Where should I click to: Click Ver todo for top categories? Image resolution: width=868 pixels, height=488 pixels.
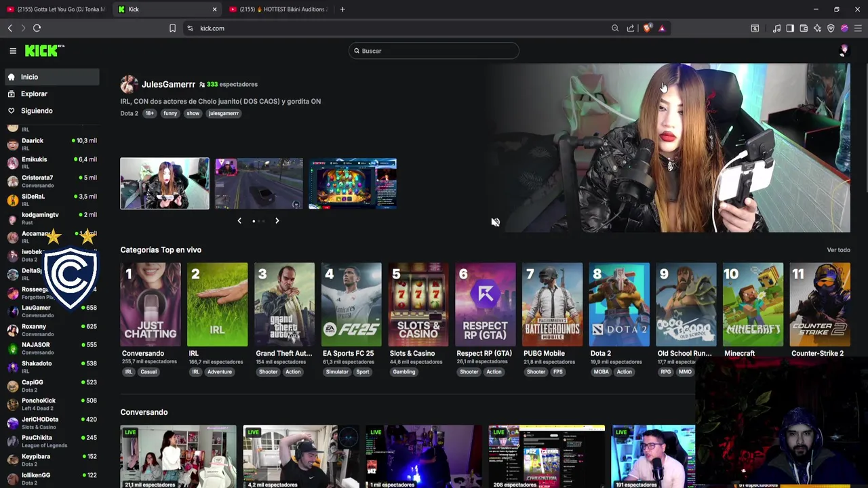pyautogui.click(x=838, y=250)
